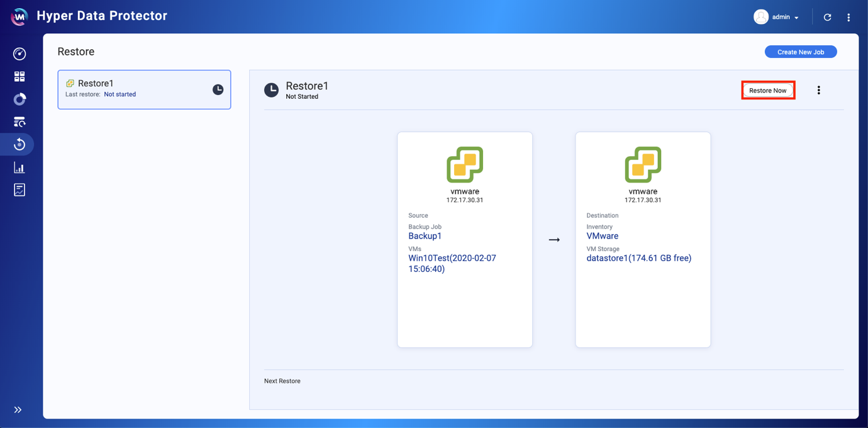Click the datastore1 VM storage link

(x=639, y=258)
